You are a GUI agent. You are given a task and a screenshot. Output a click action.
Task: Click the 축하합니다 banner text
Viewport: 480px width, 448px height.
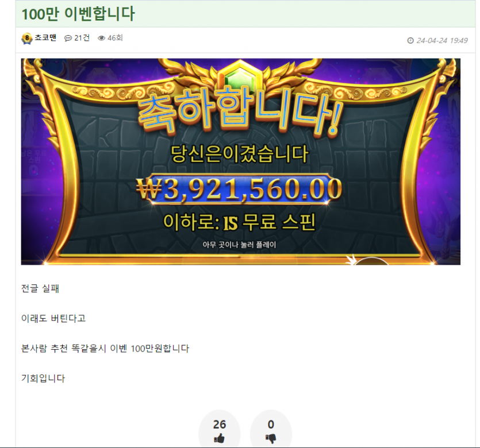(x=239, y=111)
